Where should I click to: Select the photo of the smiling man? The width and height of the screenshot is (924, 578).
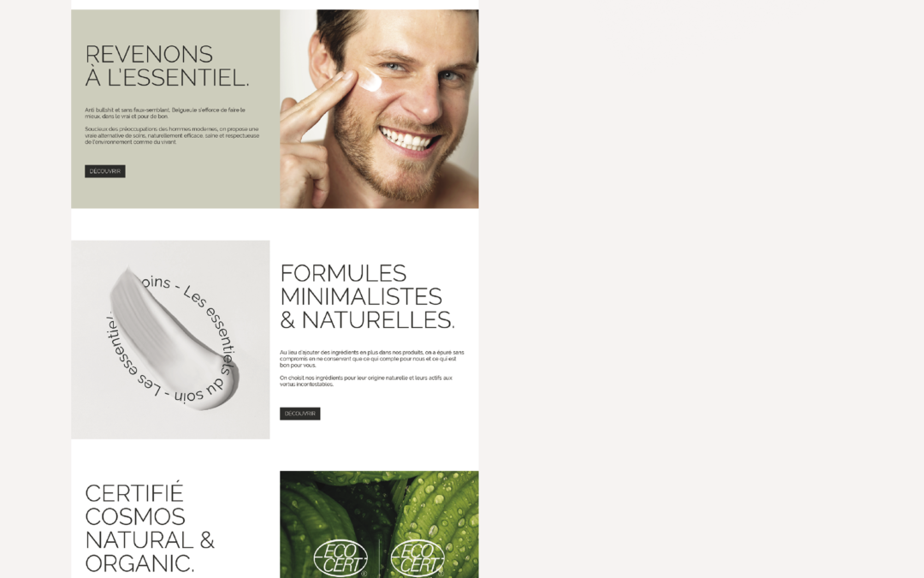pos(379,109)
